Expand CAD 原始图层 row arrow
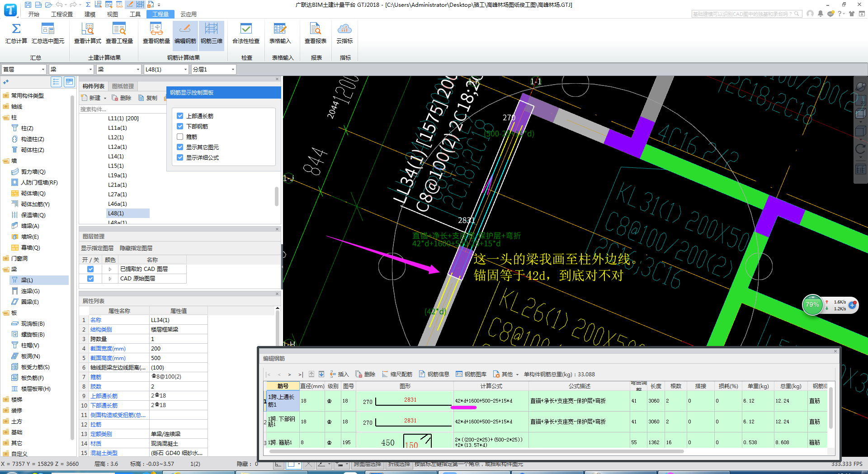The width and height of the screenshot is (868, 474). (x=110, y=279)
